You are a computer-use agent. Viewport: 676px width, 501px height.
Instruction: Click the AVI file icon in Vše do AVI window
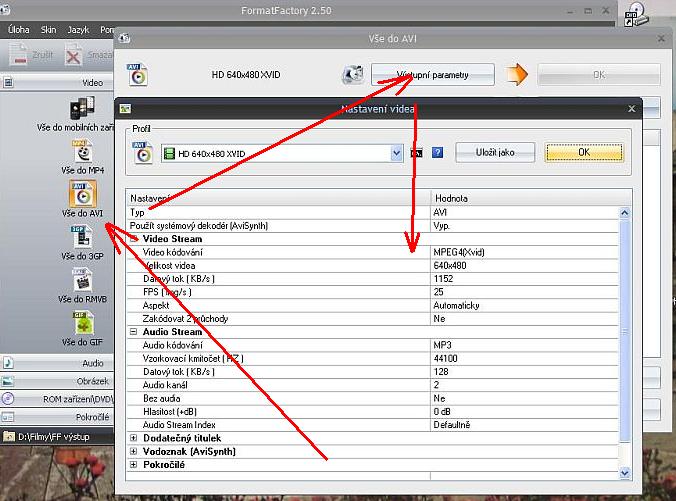pos(138,75)
